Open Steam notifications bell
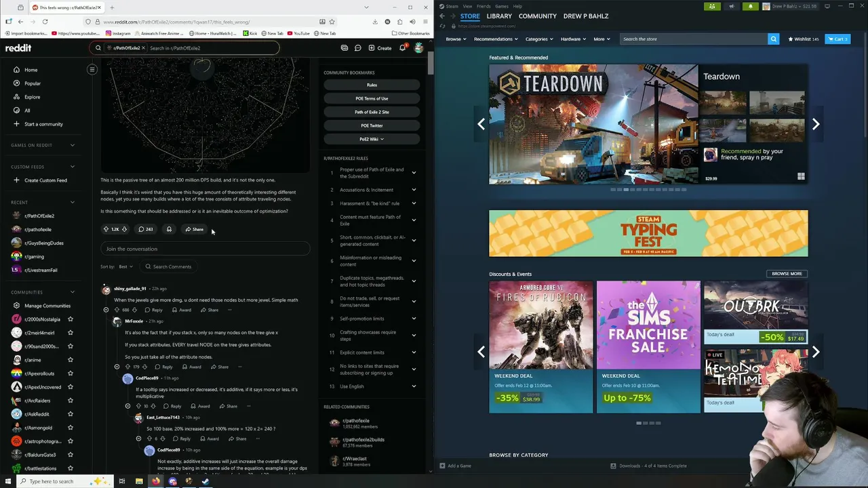 [x=751, y=6]
